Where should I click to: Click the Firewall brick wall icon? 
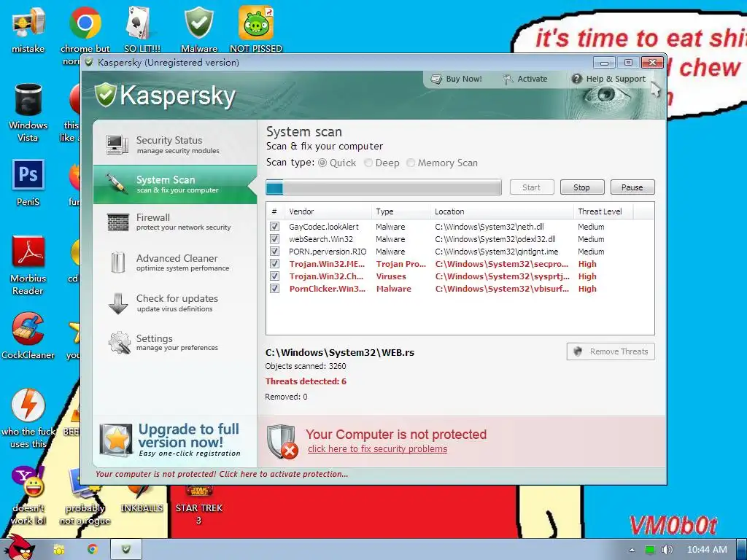click(x=117, y=222)
